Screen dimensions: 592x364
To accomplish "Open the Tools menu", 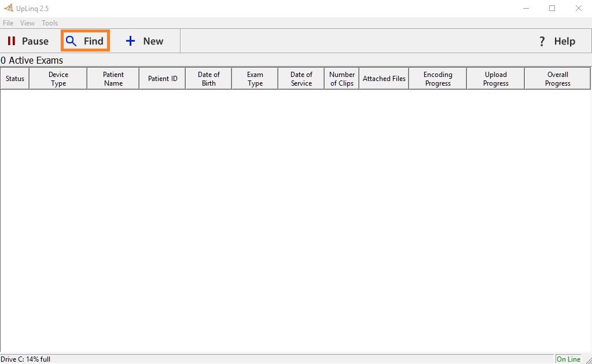I will [x=50, y=23].
